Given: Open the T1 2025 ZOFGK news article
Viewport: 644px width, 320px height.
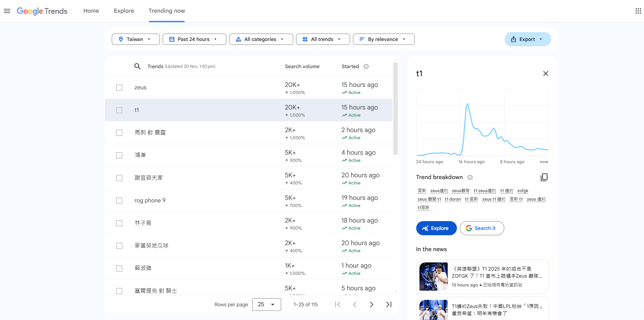Looking at the screenshot, I should pos(482,277).
